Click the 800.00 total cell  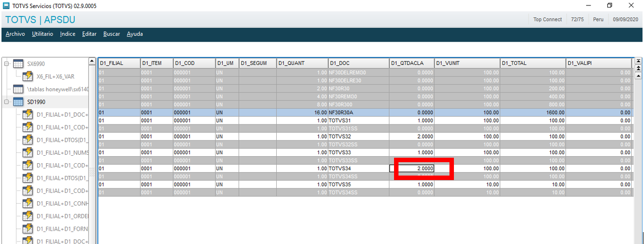tap(533, 104)
